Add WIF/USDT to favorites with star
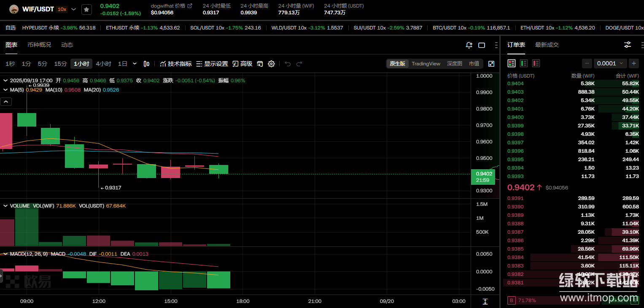This screenshot has height=308, width=644. (x=86, y=9)
